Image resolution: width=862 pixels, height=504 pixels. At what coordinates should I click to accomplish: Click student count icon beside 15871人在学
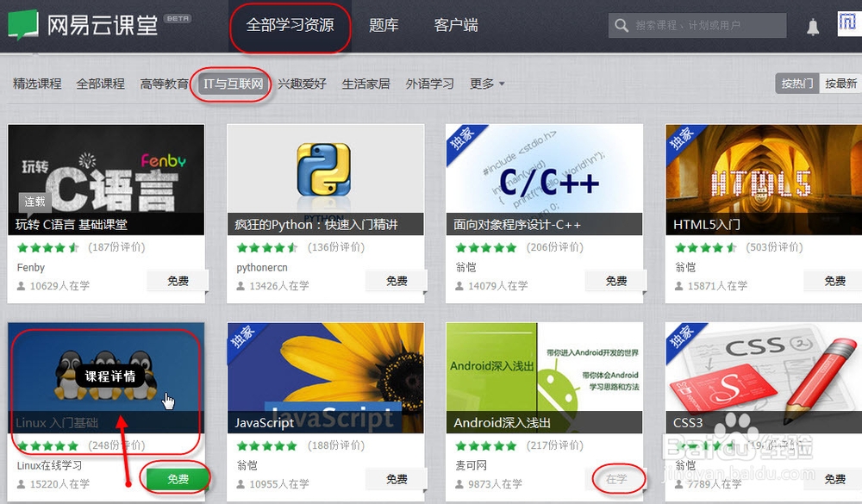click(x=679, y=286)
